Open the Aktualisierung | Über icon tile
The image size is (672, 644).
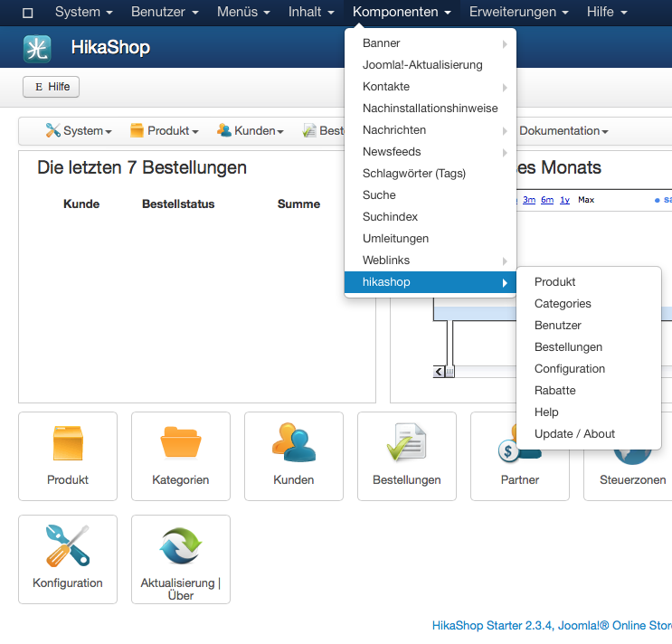tap(181, 560)
